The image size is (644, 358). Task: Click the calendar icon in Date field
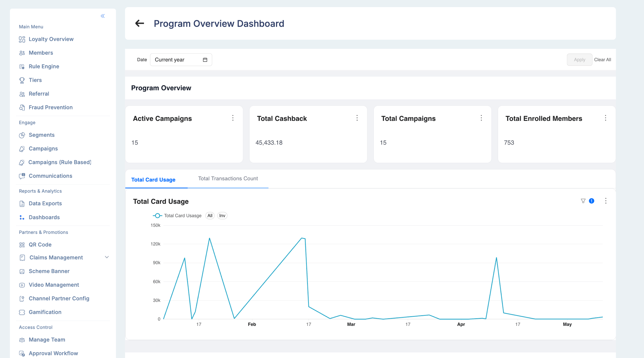205,60
